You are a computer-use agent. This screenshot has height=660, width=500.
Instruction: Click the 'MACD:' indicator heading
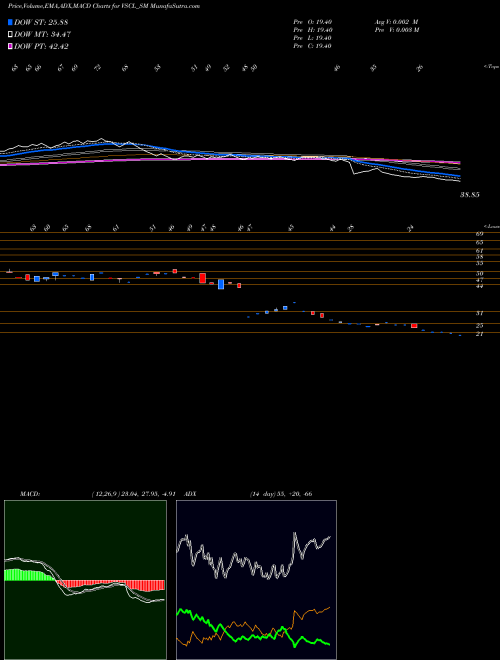pos(30,494)
